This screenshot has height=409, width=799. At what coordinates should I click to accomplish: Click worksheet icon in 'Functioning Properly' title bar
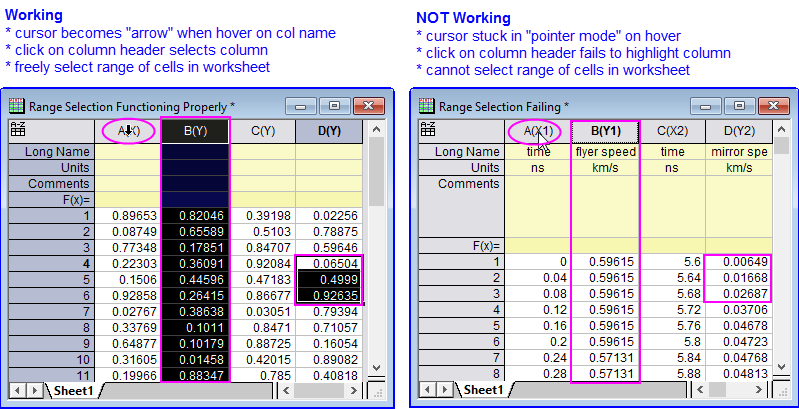tap(16, 105)
